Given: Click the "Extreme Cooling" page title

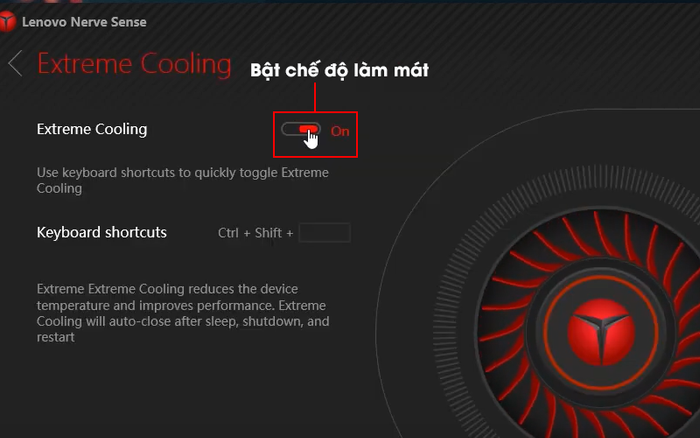Looking at the screenshot, I should 134,64.
